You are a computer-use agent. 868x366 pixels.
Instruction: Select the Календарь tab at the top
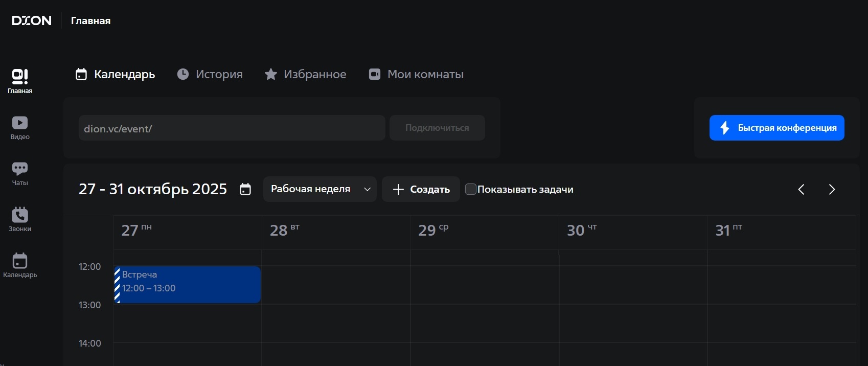click(x=116, y=74)
